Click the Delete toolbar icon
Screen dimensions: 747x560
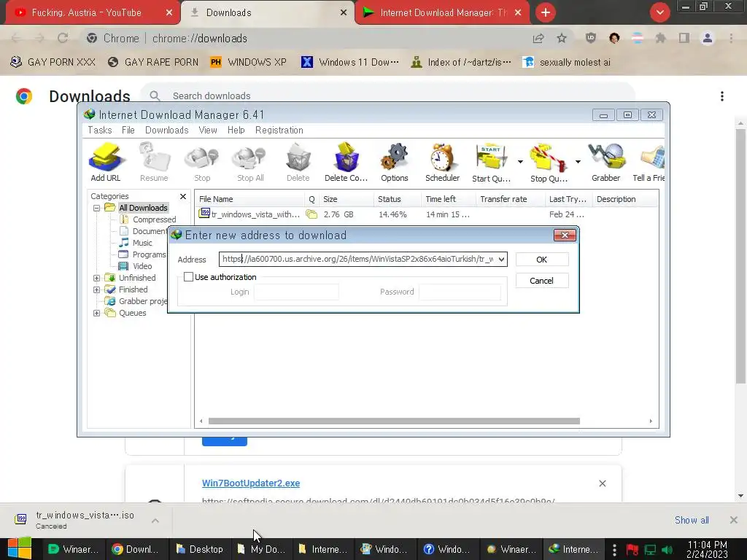point(298,162)
